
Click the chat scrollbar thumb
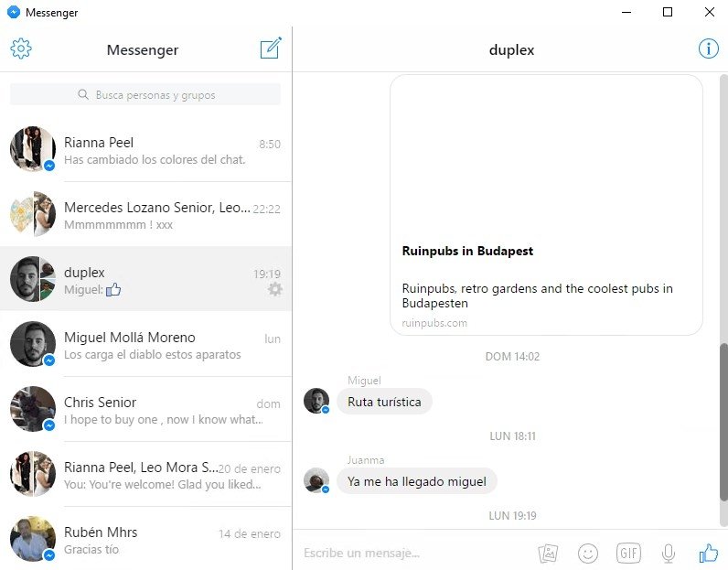tap(723, 422)
